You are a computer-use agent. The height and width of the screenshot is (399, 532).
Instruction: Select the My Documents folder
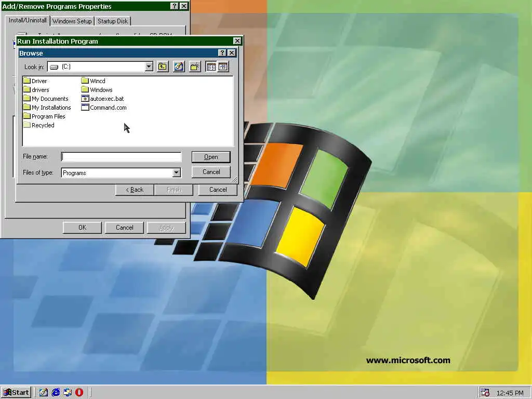tap(46, 98)
